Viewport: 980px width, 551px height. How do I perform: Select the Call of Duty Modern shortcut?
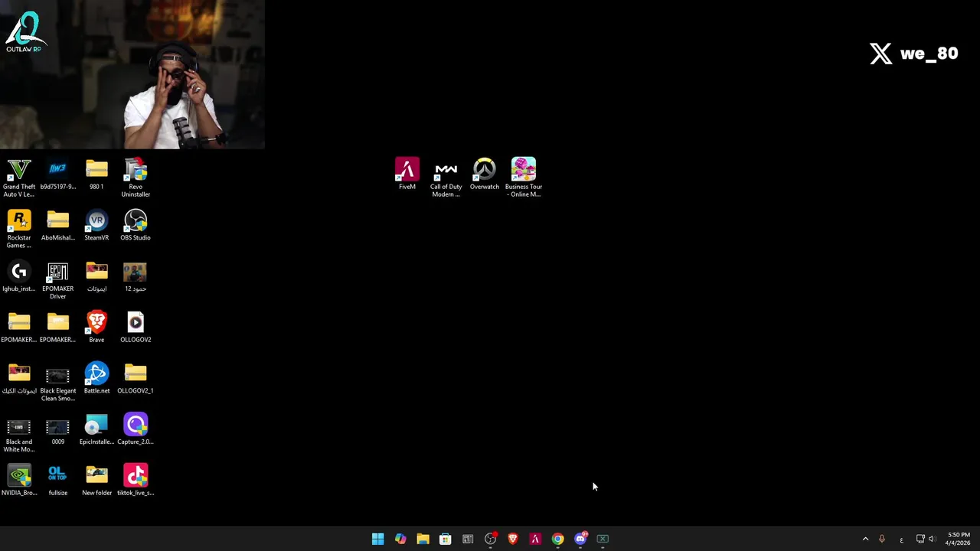(x=446, y=178)
